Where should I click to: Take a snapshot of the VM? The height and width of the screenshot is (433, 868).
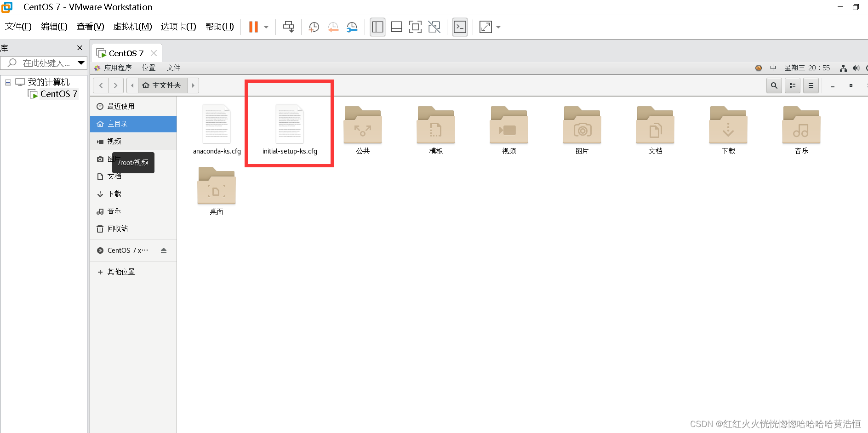click(314, 27)
